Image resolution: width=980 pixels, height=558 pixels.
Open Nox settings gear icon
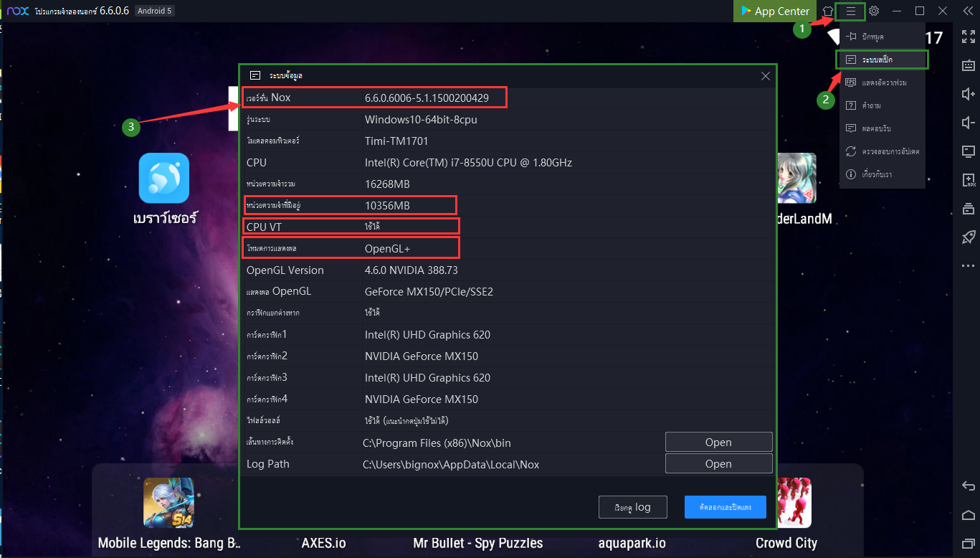tap(874, 11)
